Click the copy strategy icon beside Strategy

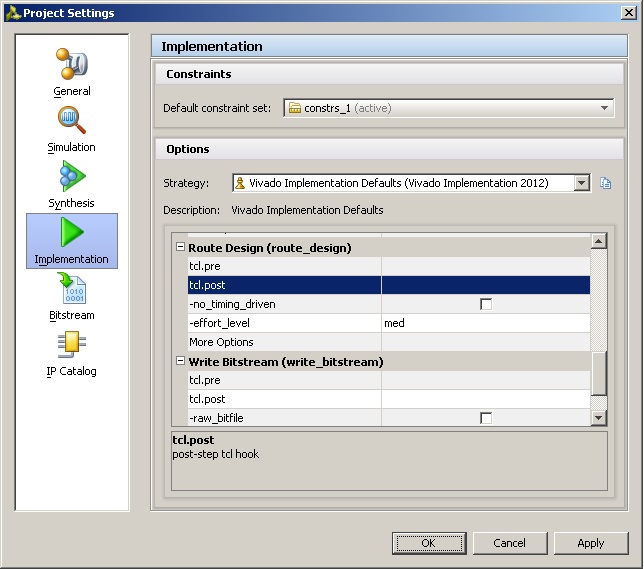(x=605, y=183)
